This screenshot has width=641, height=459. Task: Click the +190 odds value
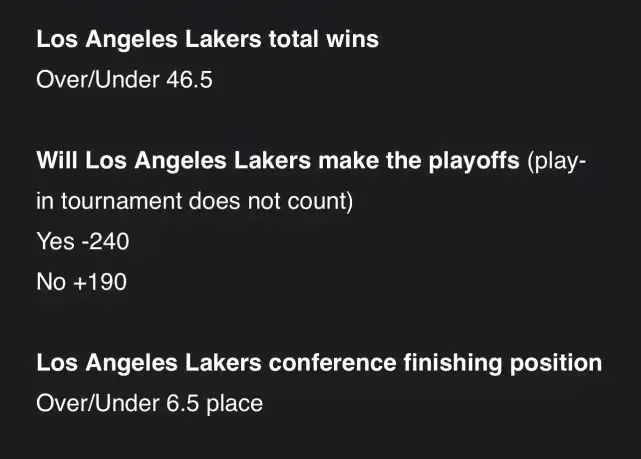click(100, 282)
